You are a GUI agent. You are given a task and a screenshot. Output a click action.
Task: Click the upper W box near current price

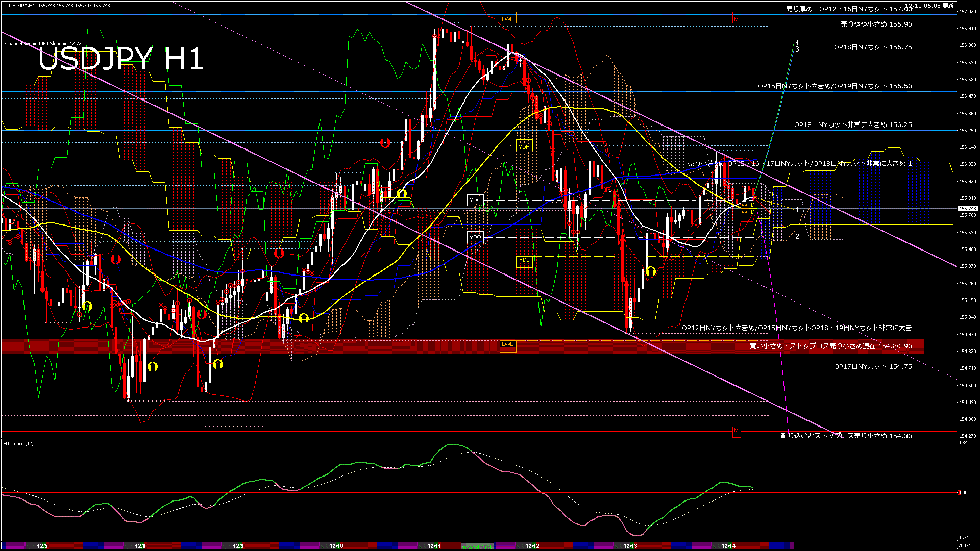pyautogui.click(x=744, y=205)
